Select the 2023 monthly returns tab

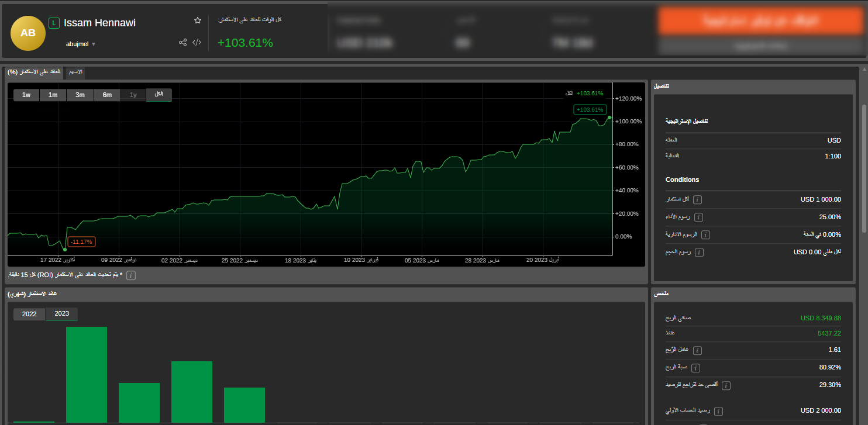pos(62,315)
